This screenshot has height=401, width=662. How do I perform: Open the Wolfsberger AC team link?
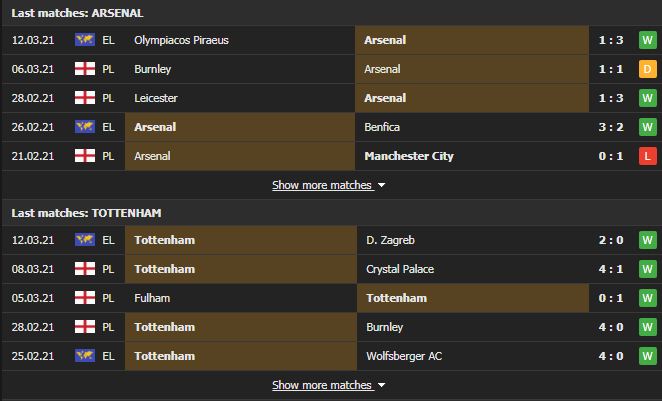click(x=404, y=356)
